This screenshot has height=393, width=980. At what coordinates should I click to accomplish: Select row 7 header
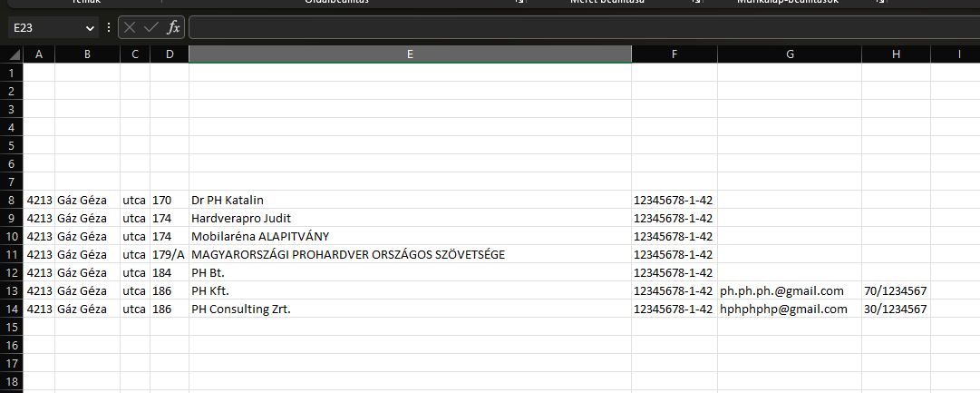click(x=12, y=182)
